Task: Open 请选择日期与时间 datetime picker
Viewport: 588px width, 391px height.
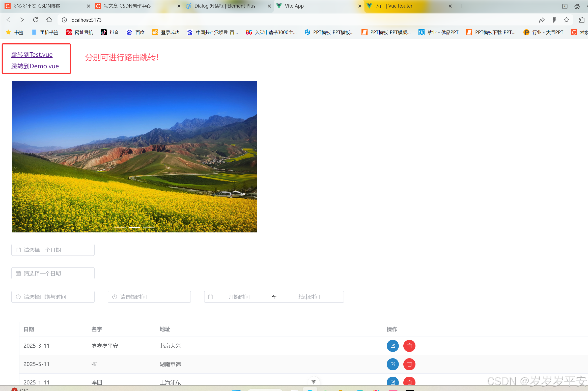Action: tap(53, 297)
